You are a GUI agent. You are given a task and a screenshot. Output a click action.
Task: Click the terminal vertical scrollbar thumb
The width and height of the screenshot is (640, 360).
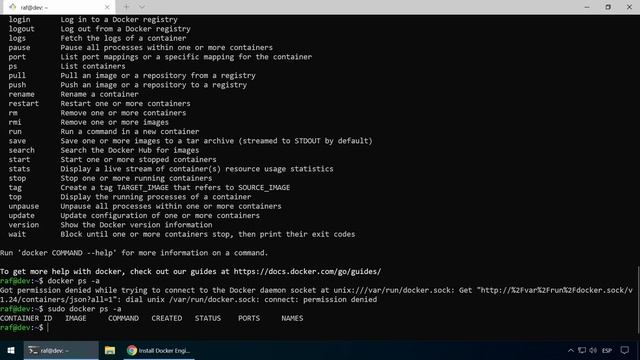click(x=638, y=299)
